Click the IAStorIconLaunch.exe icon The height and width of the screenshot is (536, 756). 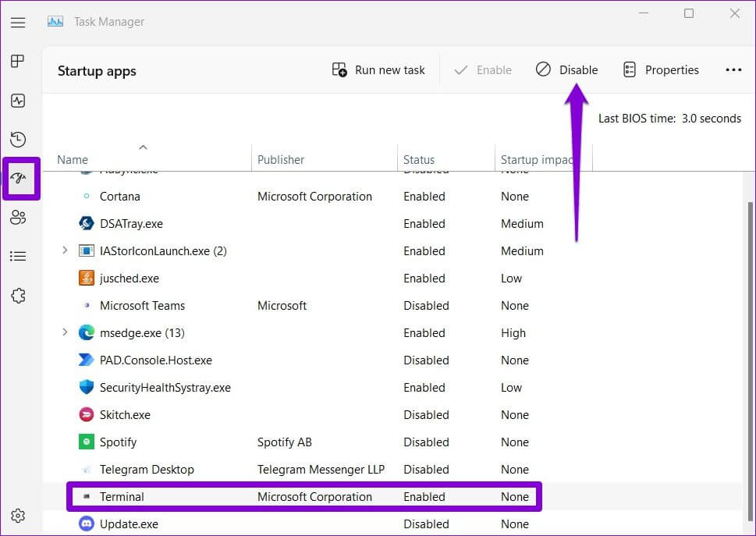[x=87, y=250]
